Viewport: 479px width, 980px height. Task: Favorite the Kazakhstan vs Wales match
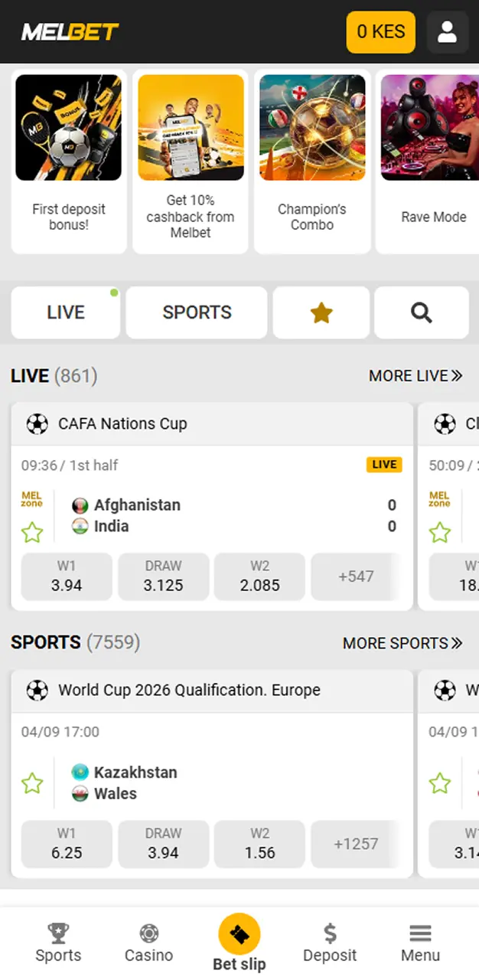32,783
